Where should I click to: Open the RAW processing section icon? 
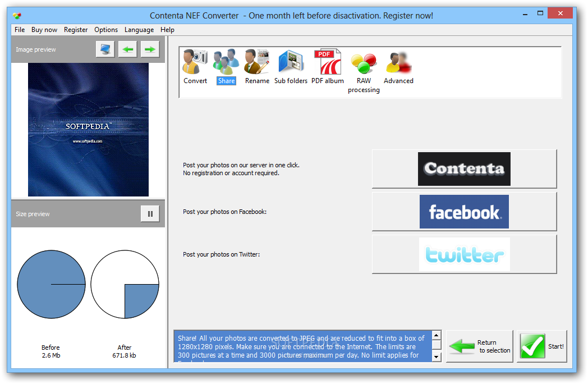(x=364, y=72)
